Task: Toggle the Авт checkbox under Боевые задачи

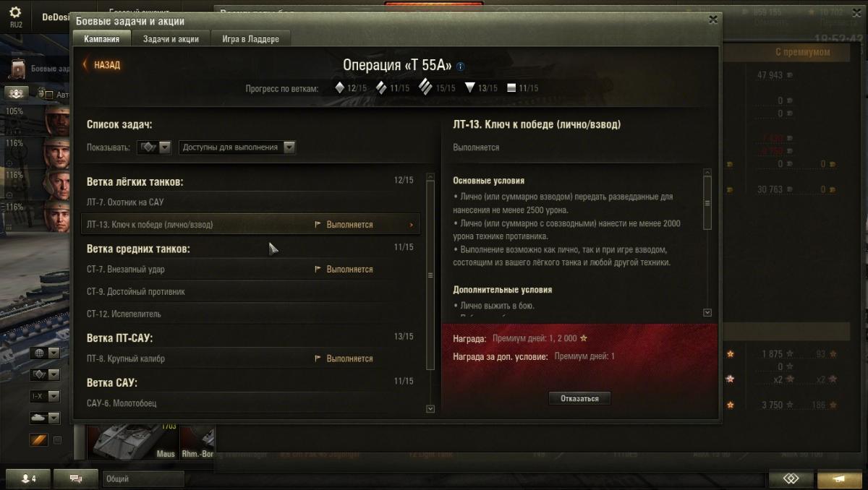Action: point(50,94)
